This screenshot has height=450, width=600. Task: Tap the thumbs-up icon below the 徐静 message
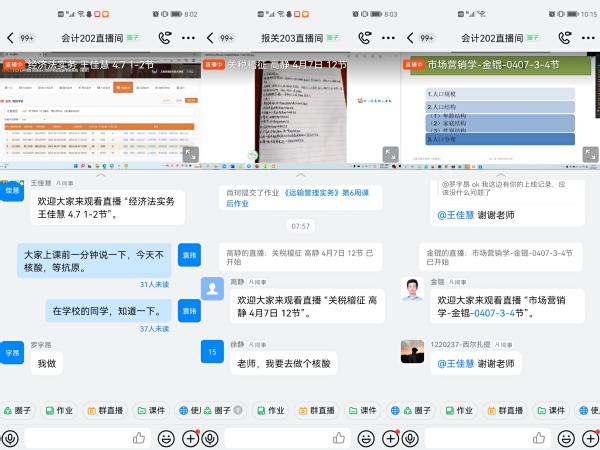(x=338, y=437)
